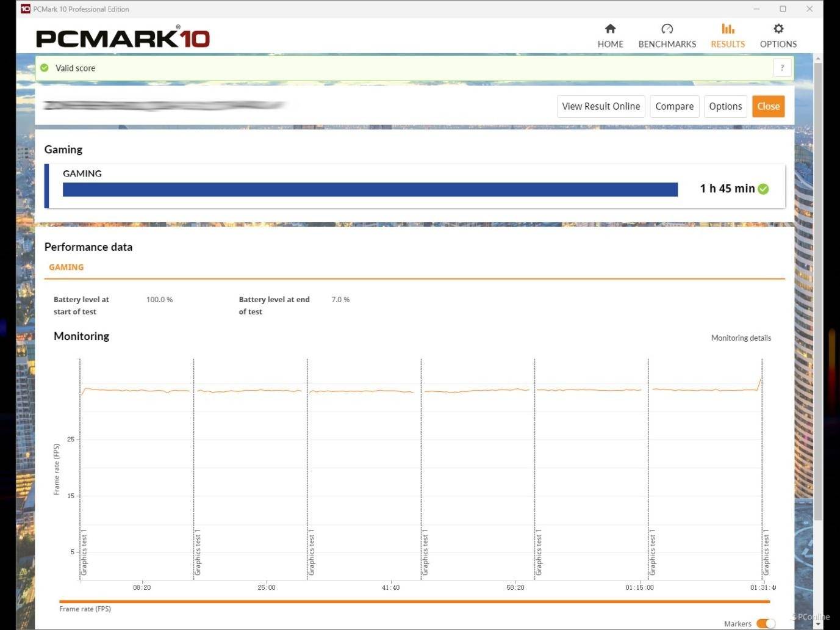Image resolution: width=840 pixels, height=630 pixels.
Task: Click the Results bar chart icon
Action: click(728, 29)
